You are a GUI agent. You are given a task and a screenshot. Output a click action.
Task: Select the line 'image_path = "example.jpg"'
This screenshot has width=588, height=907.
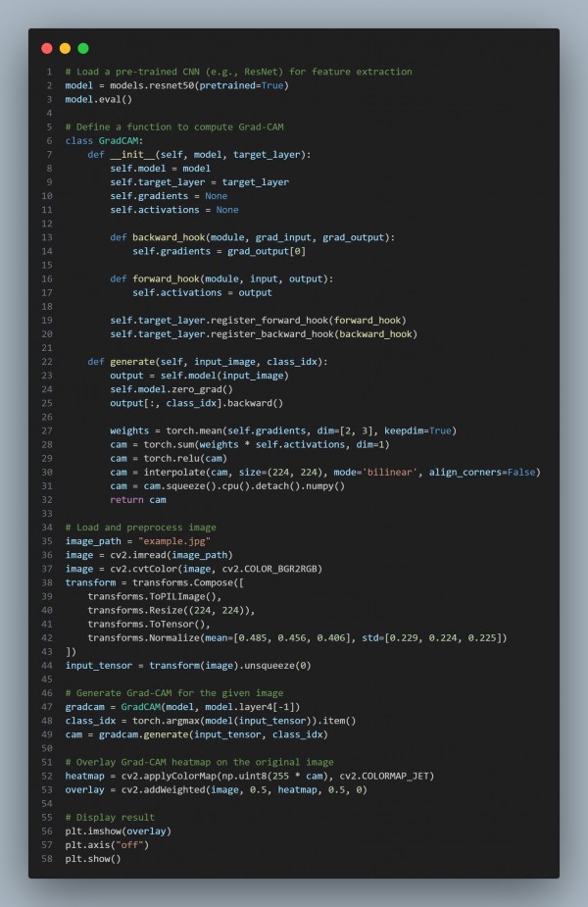[138, 541]
